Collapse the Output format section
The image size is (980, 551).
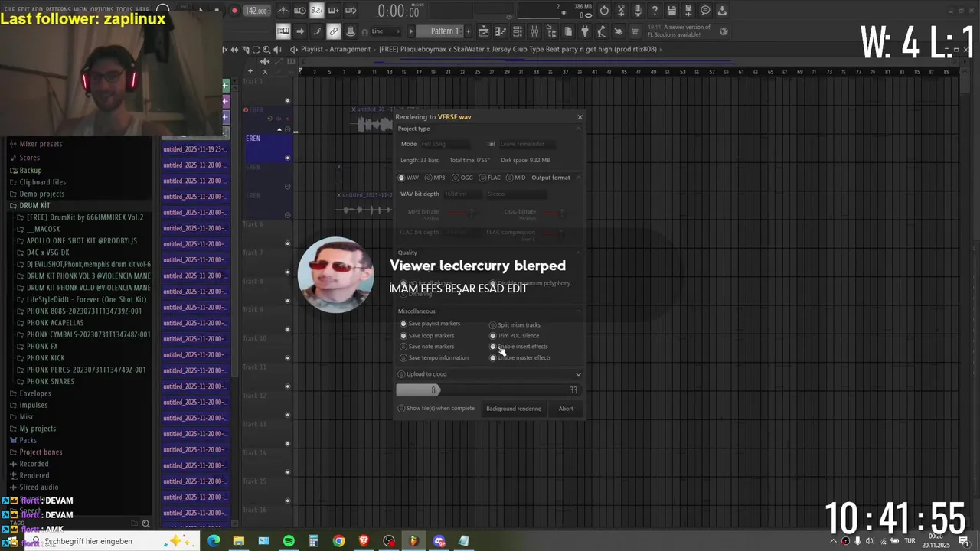[x=579, y=178]
